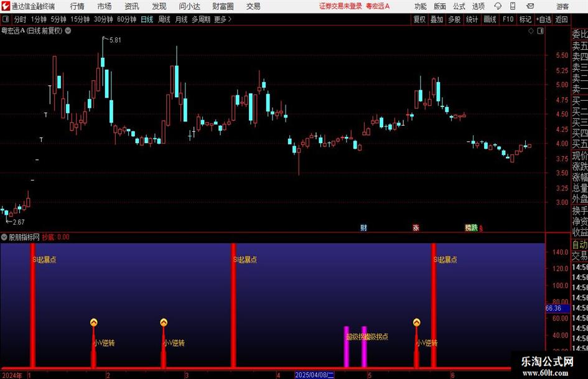Image resolution: width=588 pixels, height=379 pixels.
Task: Click the diamond icon at chart top right
Action: click(x=531, y=31)
